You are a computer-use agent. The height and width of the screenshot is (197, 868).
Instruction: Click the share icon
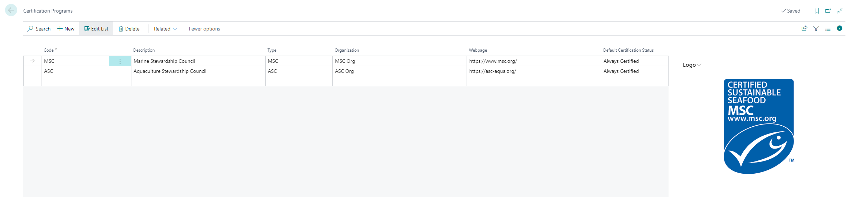point(804,28)
